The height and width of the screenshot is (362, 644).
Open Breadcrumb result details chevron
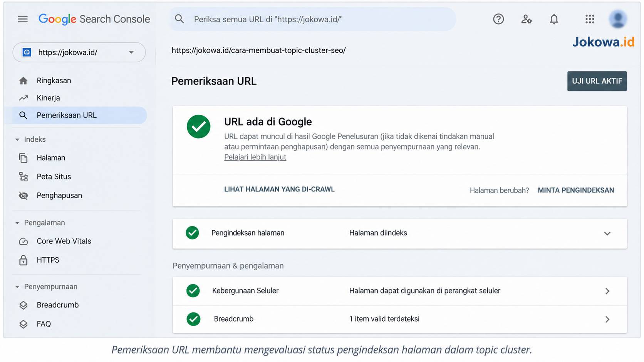607,319
